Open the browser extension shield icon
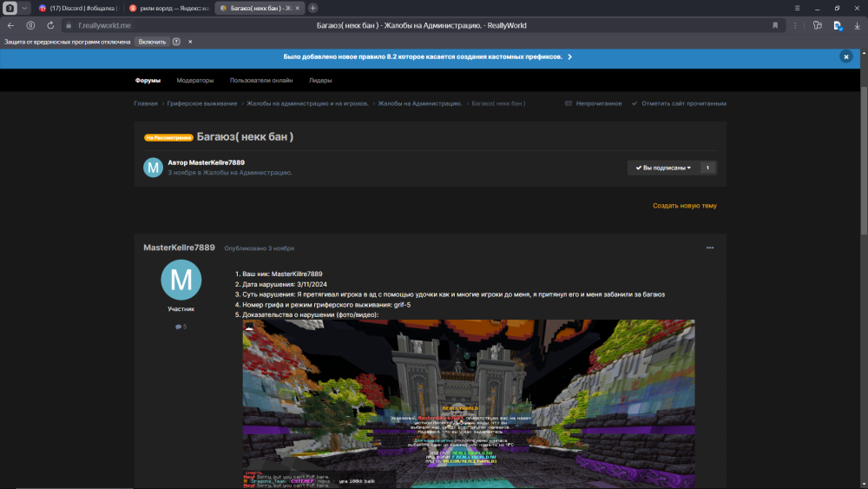Image resolution: width=868 pixels, height=489 pixels. coord(838,25)
